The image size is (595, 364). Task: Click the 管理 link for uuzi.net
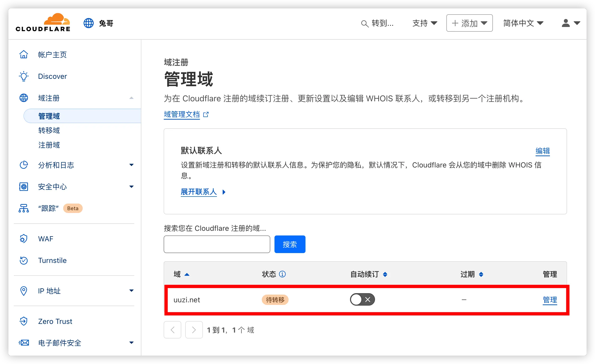click(550, 300)
